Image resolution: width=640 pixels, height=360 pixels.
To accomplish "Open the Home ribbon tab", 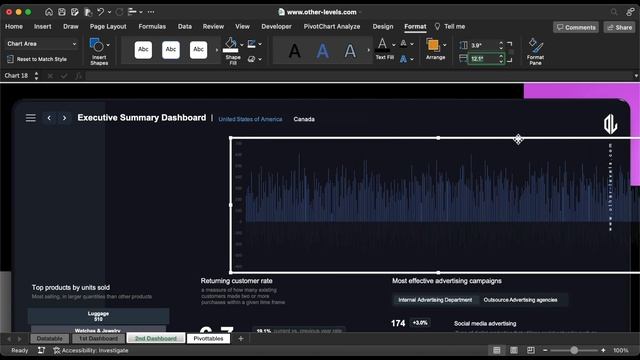I will [x=14, y=27].
